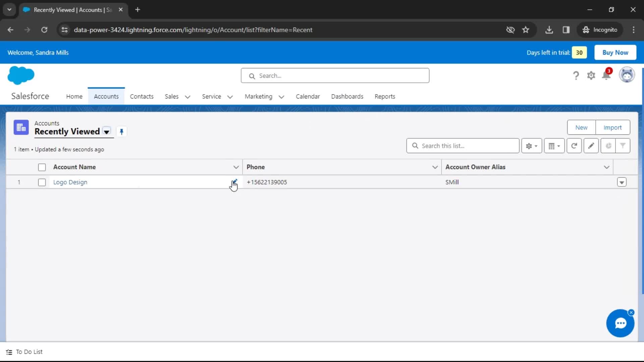Open the user profile avatar
The width and height of the screenshot is (644, 362).
point(627,75)
